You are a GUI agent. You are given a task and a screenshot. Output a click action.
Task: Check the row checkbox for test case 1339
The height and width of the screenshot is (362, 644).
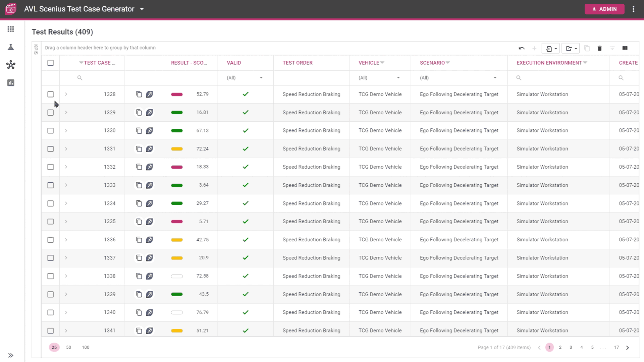51,294
